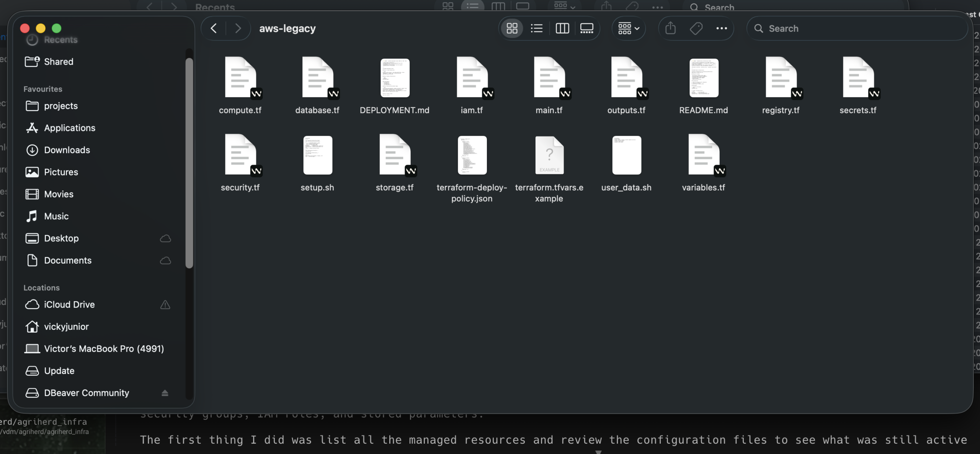Click the secrets.tf file name label

(x=858, y=110)
